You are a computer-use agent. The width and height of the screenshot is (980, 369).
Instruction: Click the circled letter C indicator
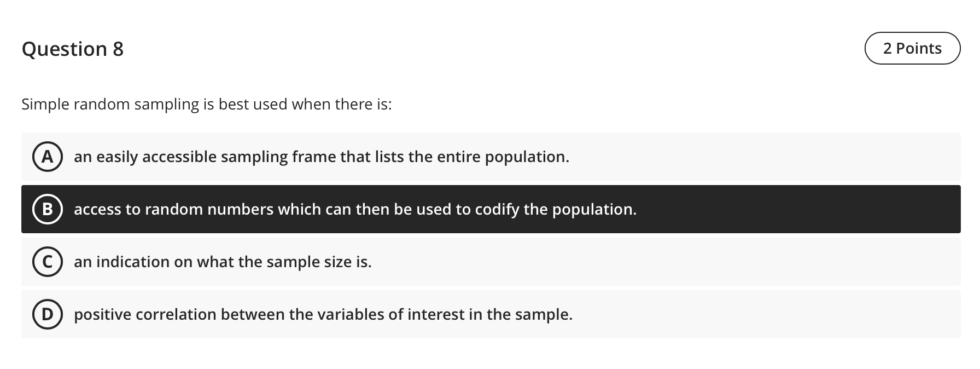47,262
